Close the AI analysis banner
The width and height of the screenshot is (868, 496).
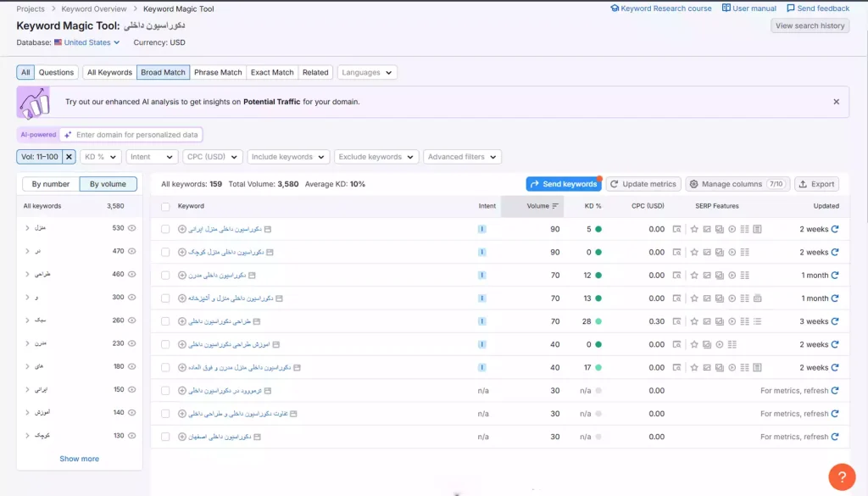point(836,102)
